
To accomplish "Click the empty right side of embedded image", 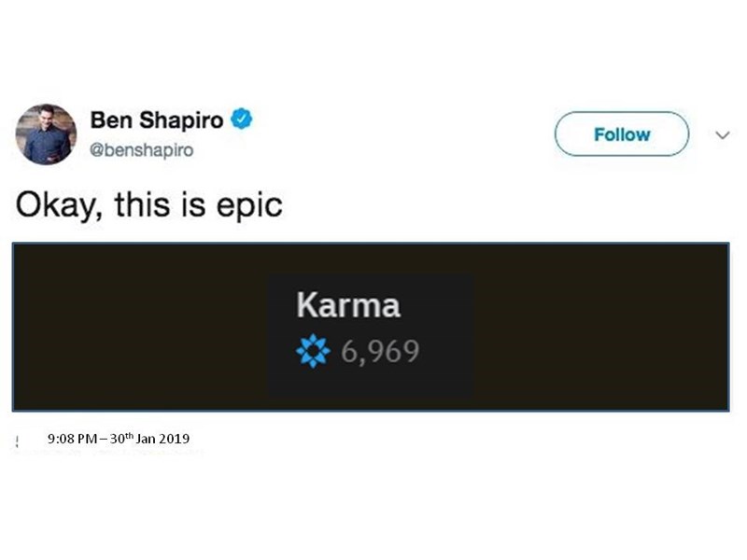I will (598, 327).
